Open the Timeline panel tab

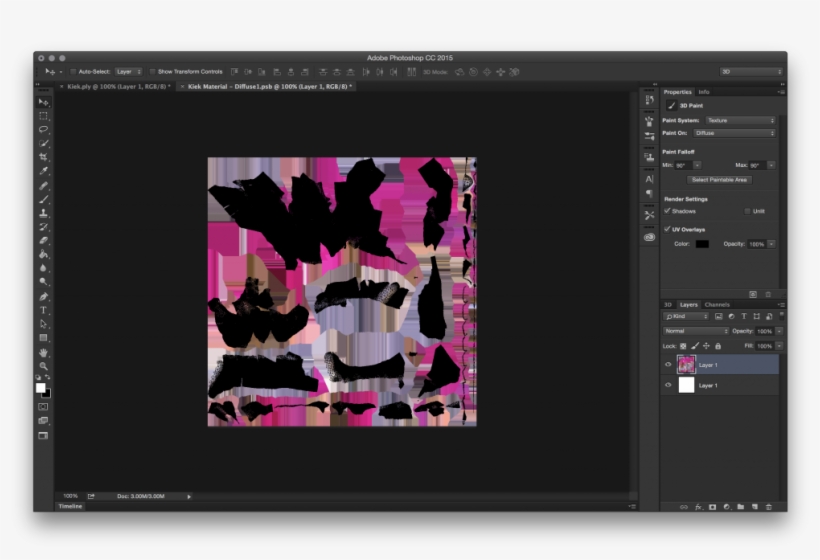click(71, 506)
